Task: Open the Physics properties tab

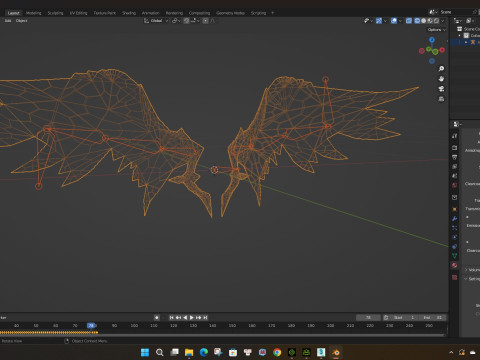Action: [x=455, y=237]
